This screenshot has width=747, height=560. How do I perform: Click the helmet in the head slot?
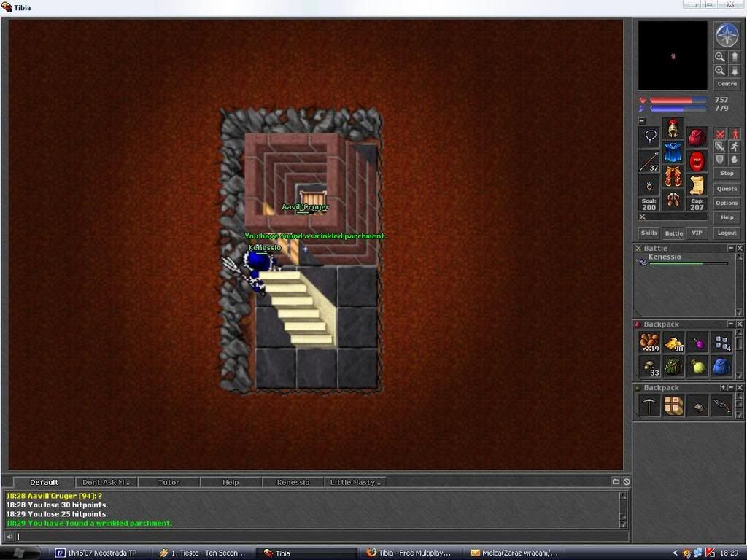point(673,128)
